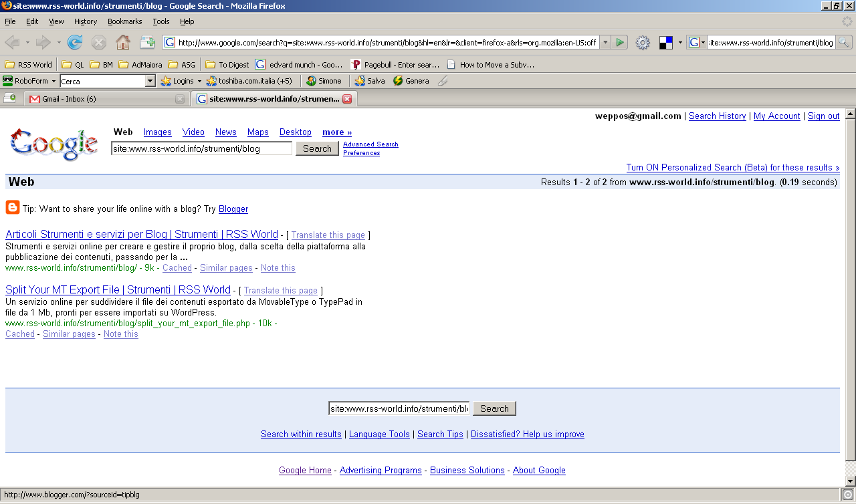Click the Simone identity icon

tap(311, 81)
